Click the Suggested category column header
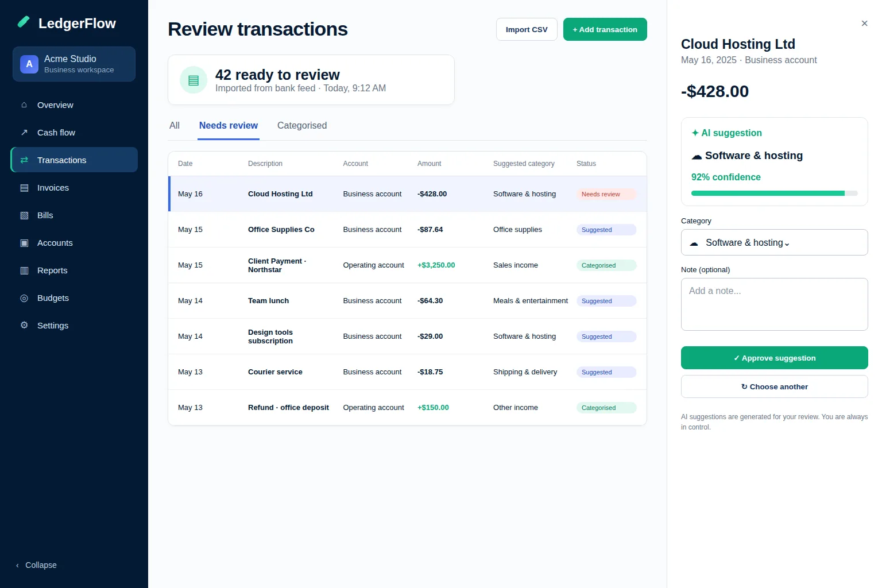 [524, 164]
